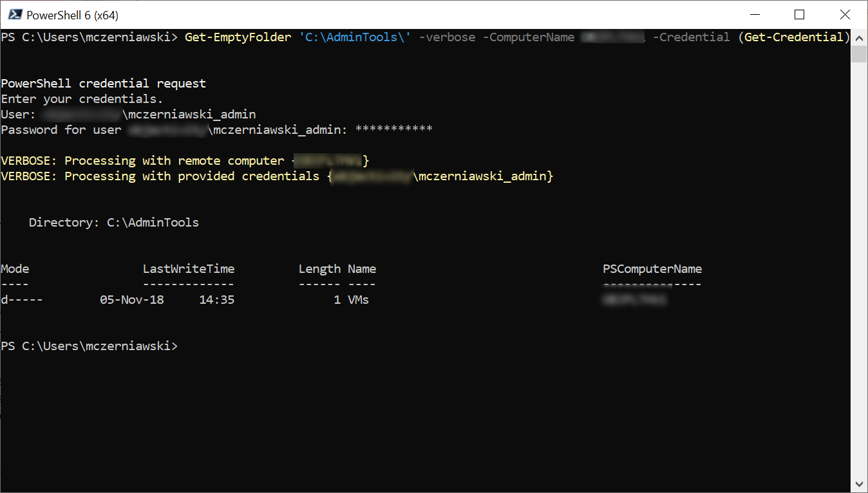Image resolution: width=868 pixels, height=493 pixels.
Task: Click the 'PowerShell 6 (x64)' title text
Action: coord(73,15)
